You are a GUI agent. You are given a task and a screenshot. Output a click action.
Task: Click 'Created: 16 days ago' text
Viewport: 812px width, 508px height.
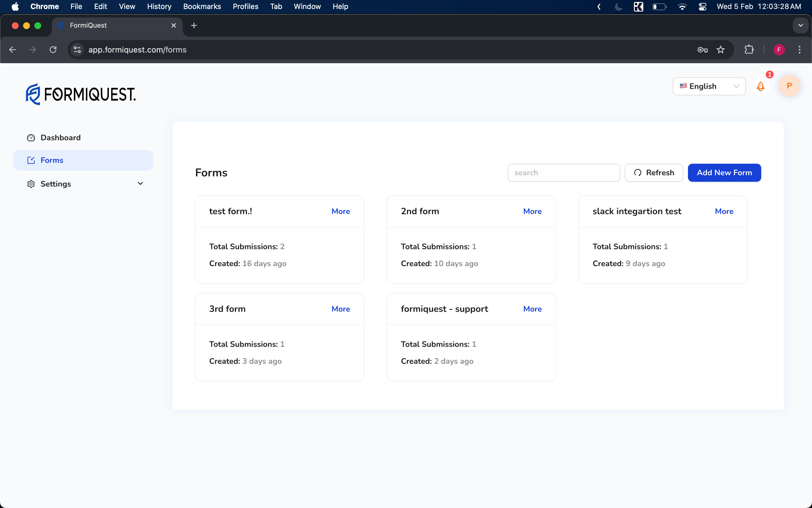(248, 263)
